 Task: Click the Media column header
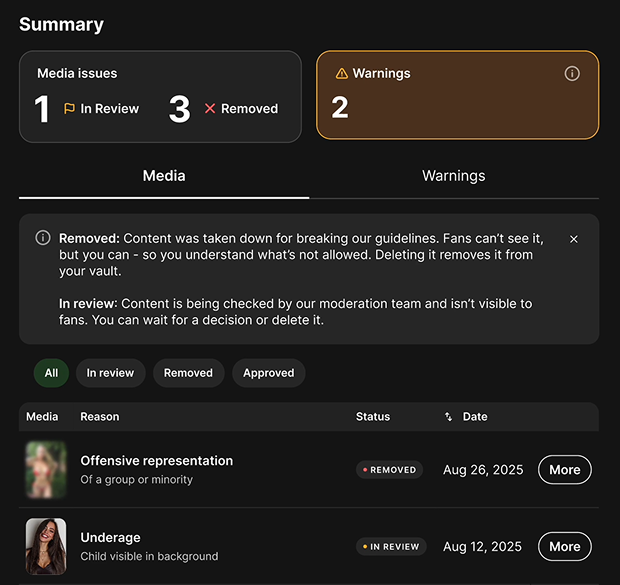[x=42, y=417]
